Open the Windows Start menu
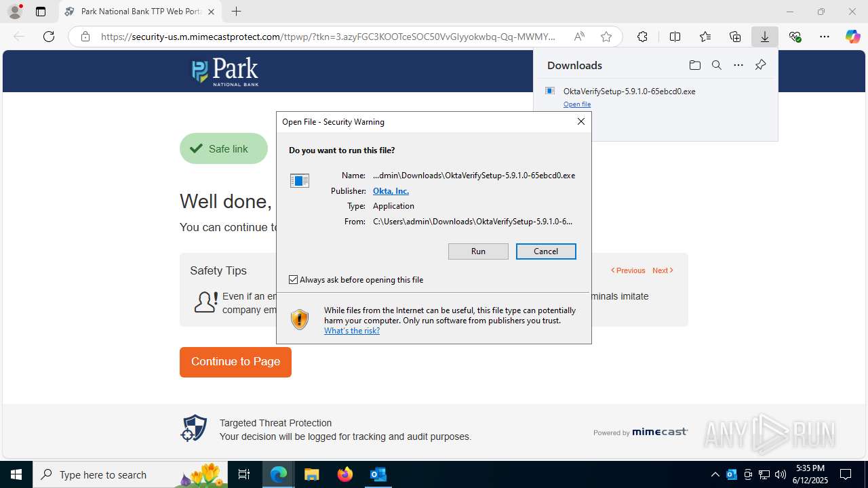Viewport: 868px width, 488px height. [16, 474]
